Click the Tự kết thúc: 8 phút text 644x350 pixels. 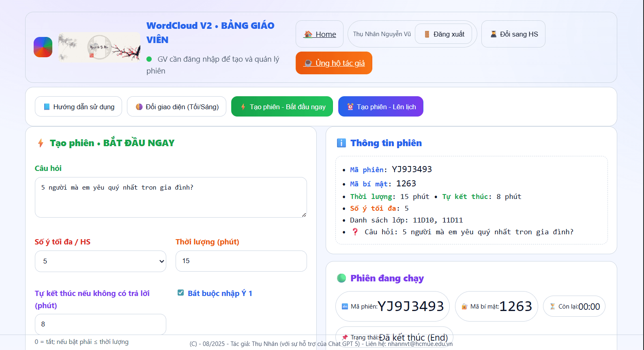[482, 197]
